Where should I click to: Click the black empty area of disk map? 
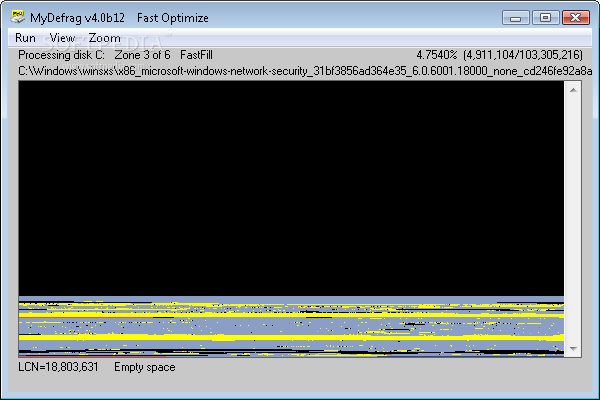(x=291, y=188)
